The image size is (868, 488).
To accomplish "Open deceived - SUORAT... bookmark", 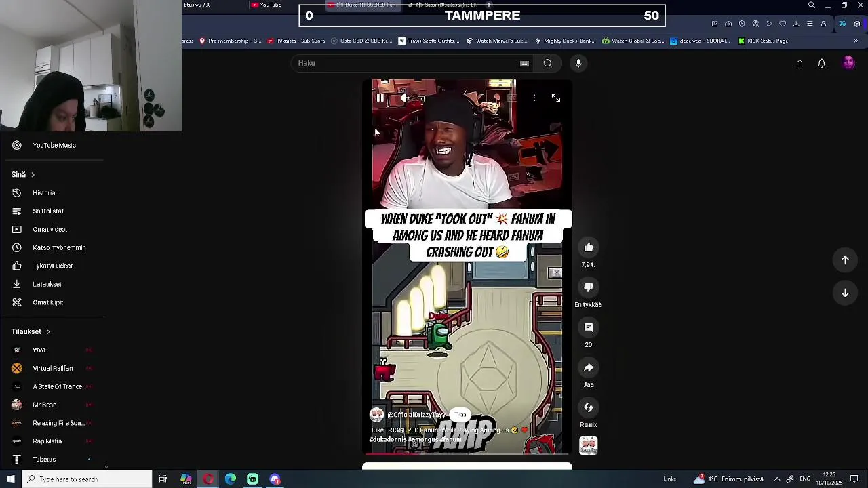I will click(x=700, y=41).
